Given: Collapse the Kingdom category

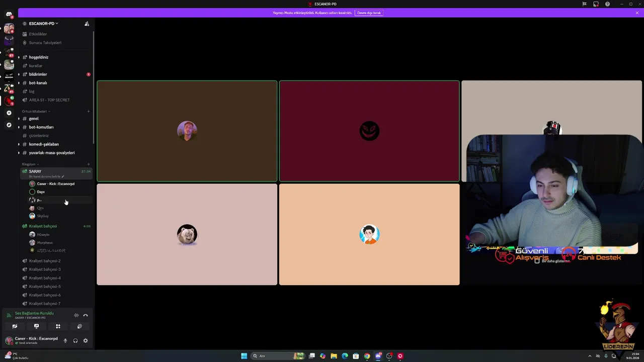Looking at the screenshot, I should pyautogui.click(x=30, y=164).
